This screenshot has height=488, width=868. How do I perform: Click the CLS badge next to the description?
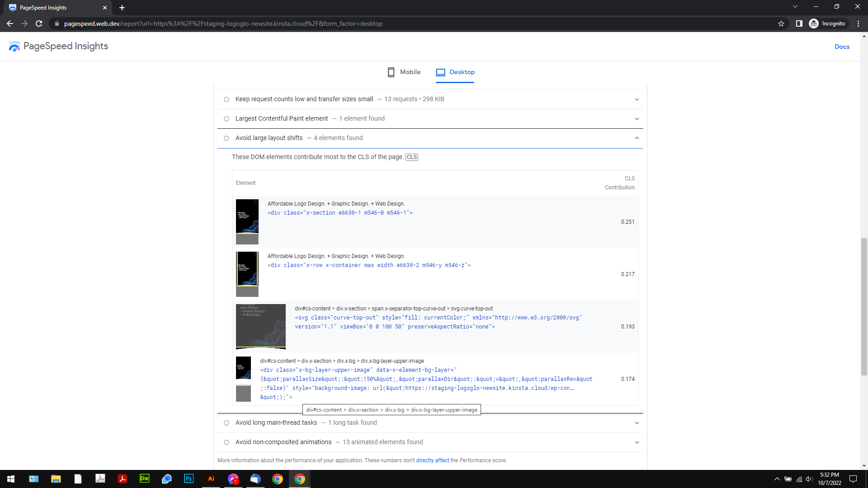pyautogui.click(x=411, y=157)
